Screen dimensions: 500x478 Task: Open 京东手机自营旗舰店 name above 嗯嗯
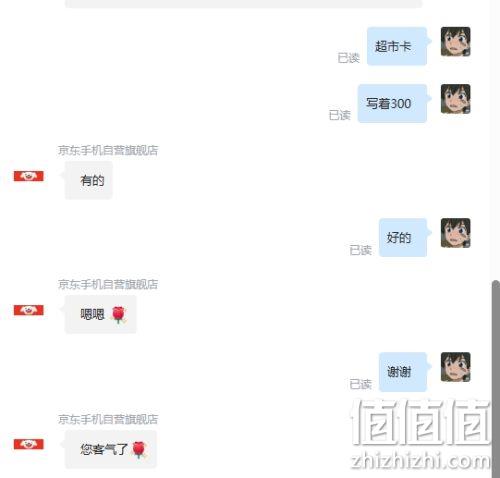(x=108, y=284)
